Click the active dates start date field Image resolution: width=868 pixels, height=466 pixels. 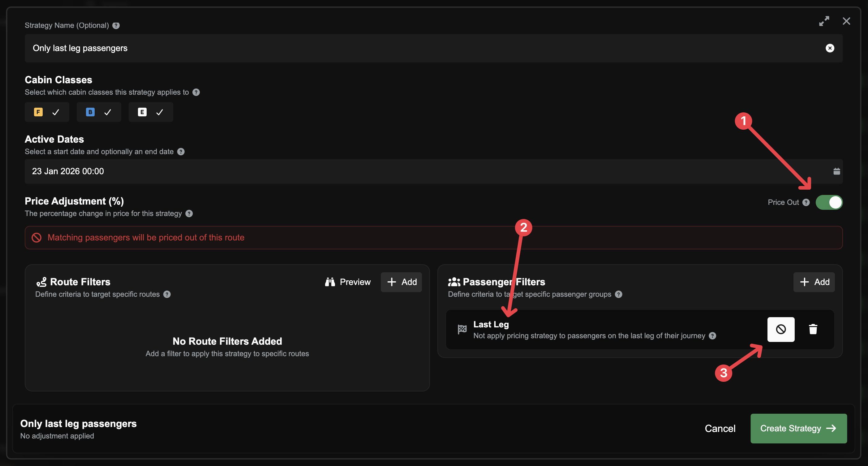tap(404, 171)
